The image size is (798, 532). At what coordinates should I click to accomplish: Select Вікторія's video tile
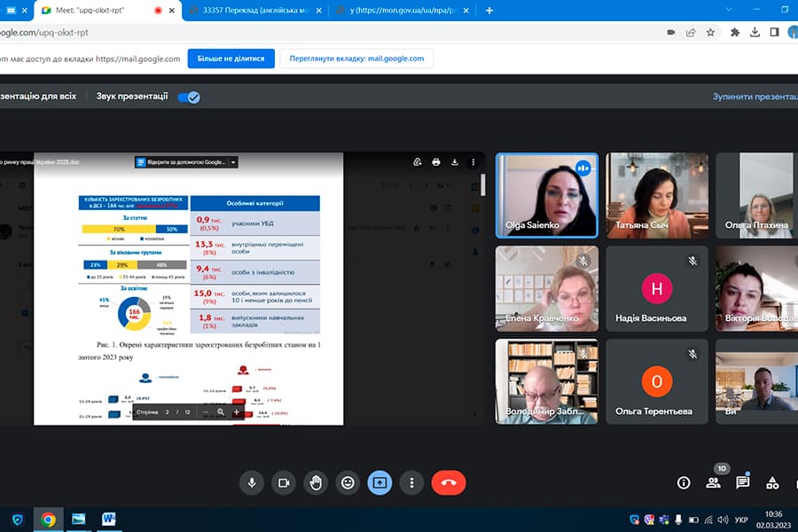coord(757,289)
